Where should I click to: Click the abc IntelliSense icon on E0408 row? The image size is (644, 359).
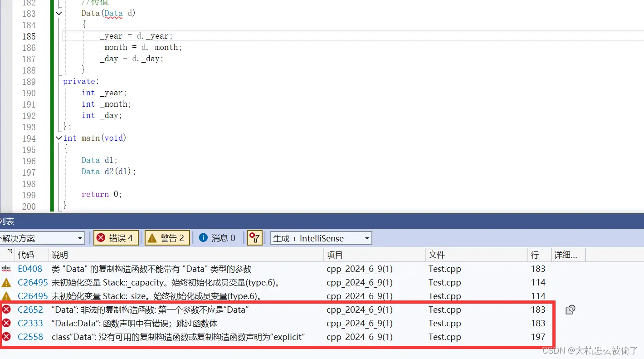6,269
